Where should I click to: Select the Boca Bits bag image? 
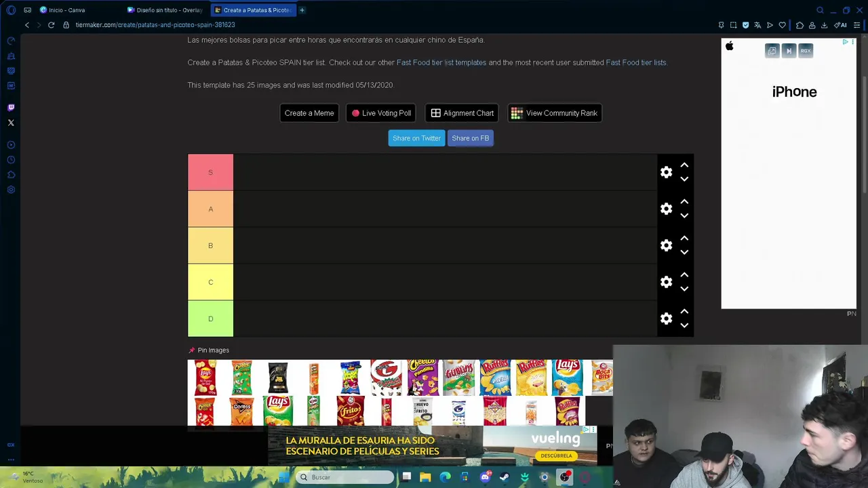click(x=601, y=378)
